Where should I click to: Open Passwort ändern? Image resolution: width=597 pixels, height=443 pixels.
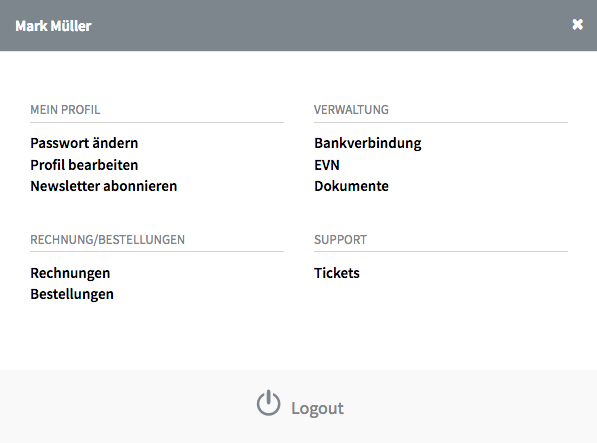(84, 143)
